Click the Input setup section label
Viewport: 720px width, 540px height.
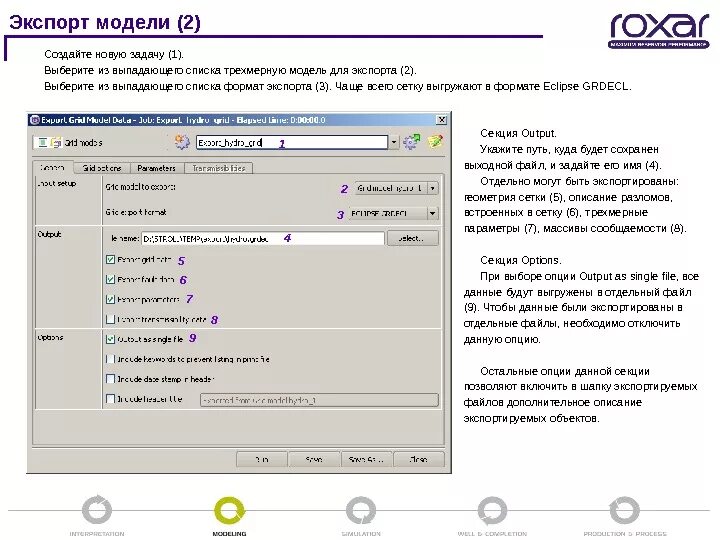tap(56, 183)
